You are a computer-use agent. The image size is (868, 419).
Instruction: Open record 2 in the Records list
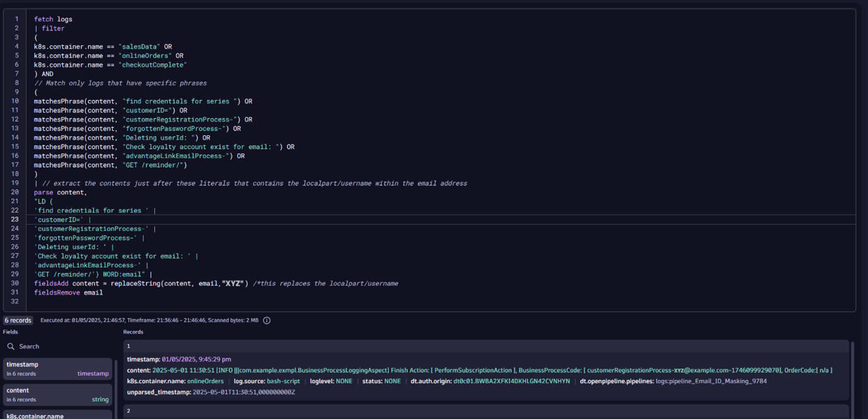pyautogui.click(x=128, y=411)
